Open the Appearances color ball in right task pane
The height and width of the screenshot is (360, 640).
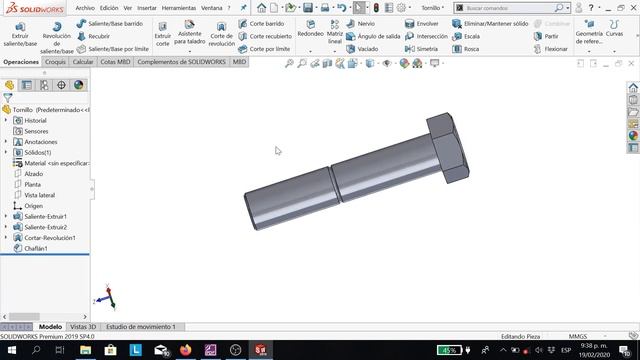(633, 135)
